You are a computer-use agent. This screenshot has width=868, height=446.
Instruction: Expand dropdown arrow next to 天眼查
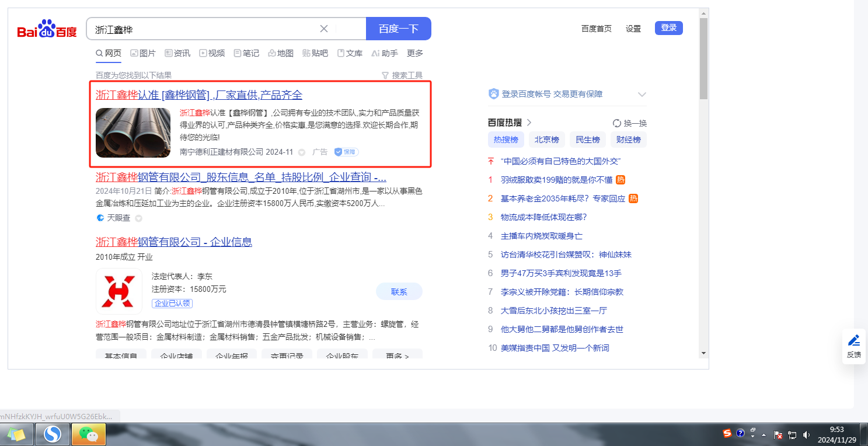click(x=138, y=218)
